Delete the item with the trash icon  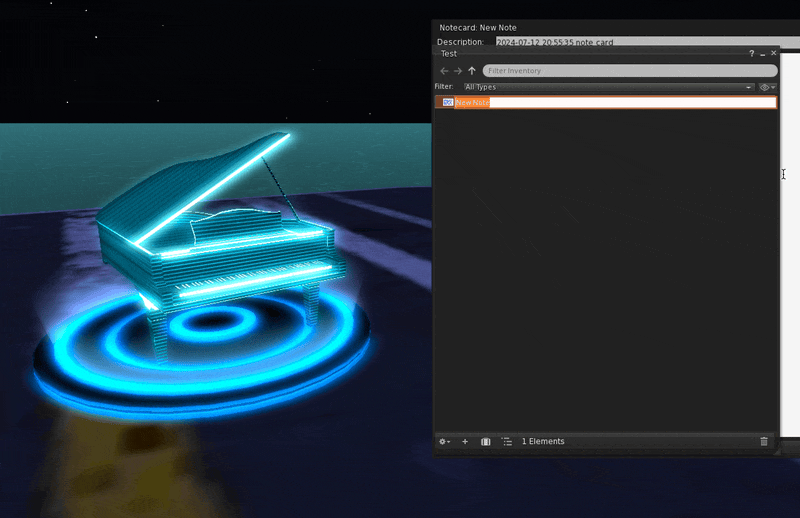click(764, 442)
